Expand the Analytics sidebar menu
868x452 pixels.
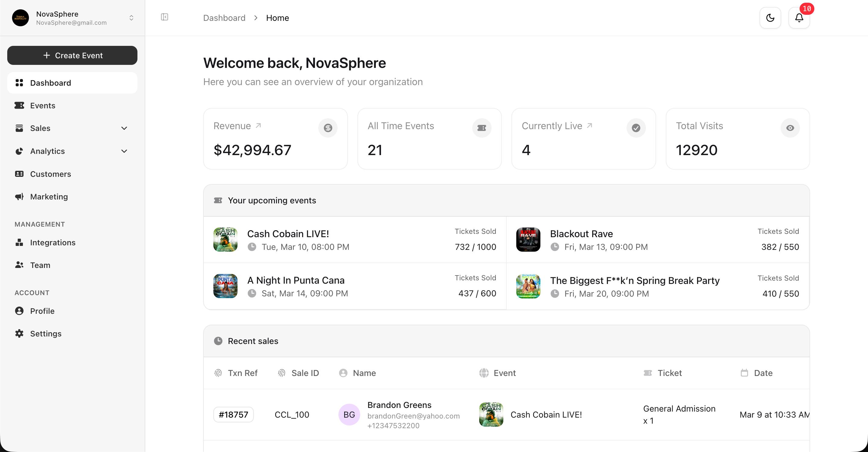(124, 151)
